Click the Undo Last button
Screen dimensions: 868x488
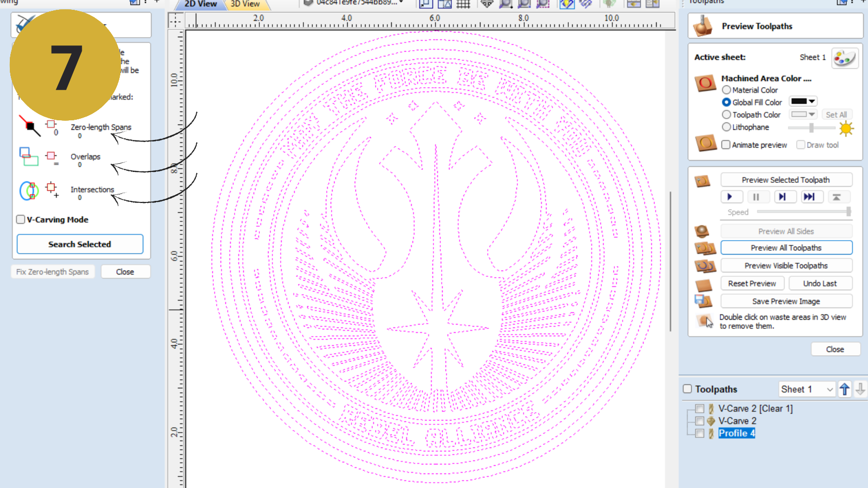click(820, 284)
